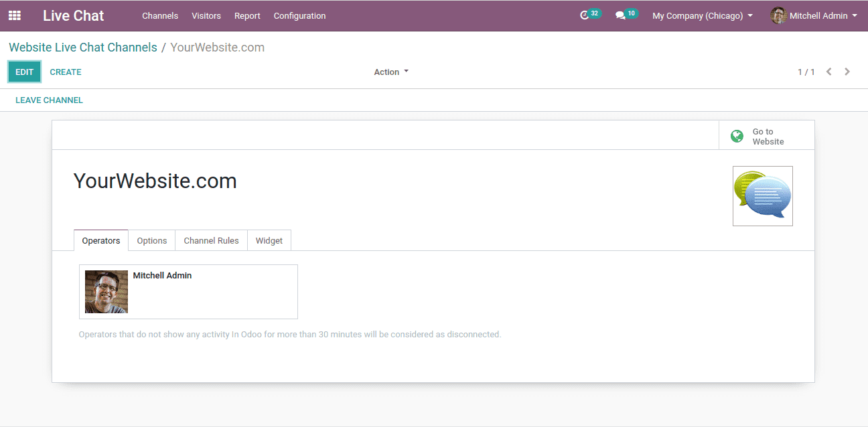
Task: Open the apps grid menu icon
Action: (x=14, y=15)
